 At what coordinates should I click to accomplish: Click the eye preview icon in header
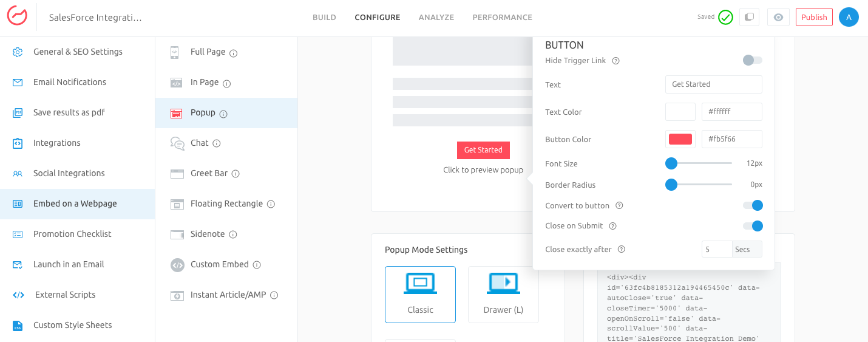click(x=778, y=17)
